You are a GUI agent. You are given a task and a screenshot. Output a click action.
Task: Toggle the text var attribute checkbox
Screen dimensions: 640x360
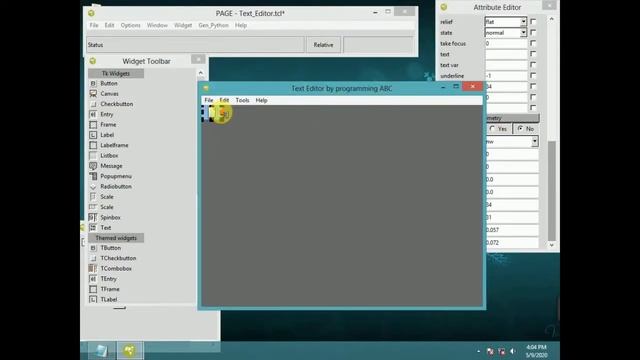tap(533, 64)
